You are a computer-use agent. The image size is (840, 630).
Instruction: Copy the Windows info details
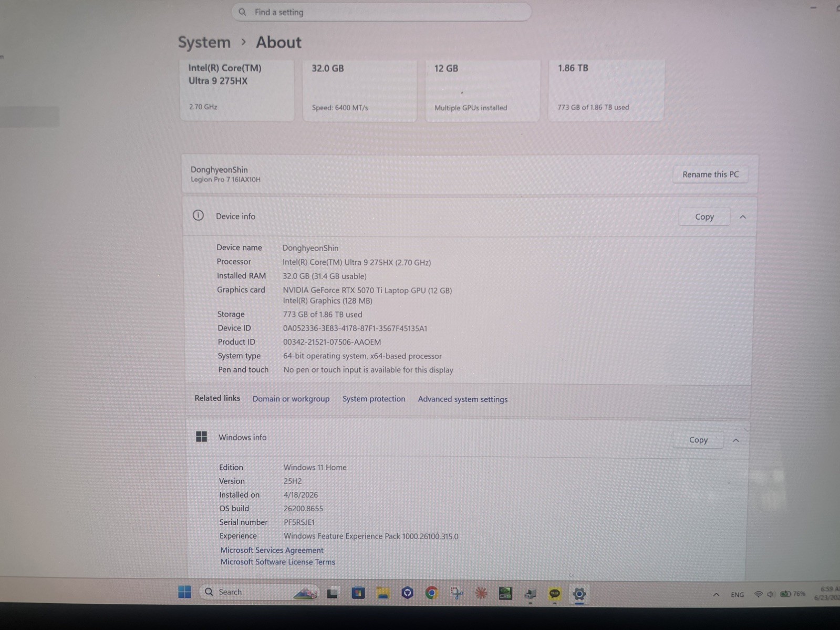coord(698,440)
